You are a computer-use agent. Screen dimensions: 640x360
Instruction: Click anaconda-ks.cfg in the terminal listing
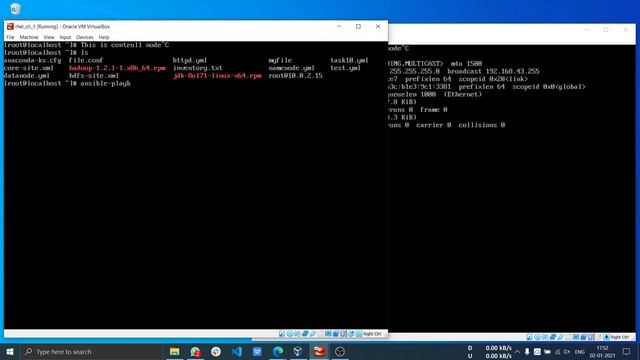(x=32, y=60)
